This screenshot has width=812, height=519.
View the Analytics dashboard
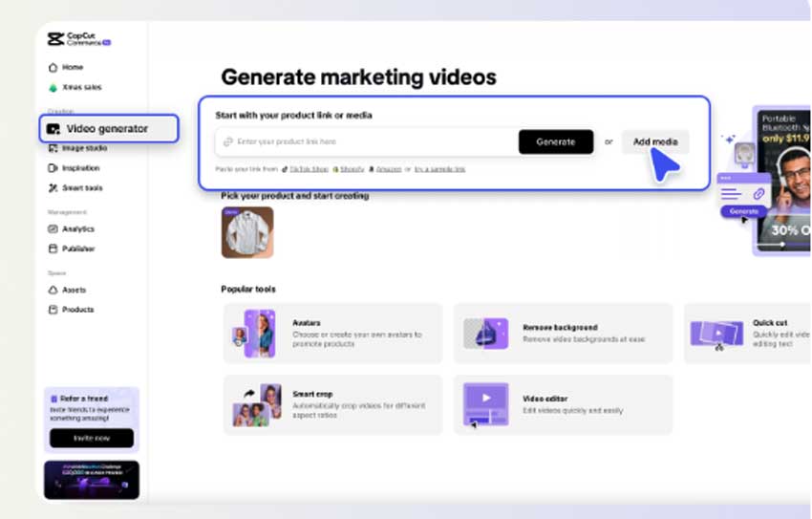77,229
